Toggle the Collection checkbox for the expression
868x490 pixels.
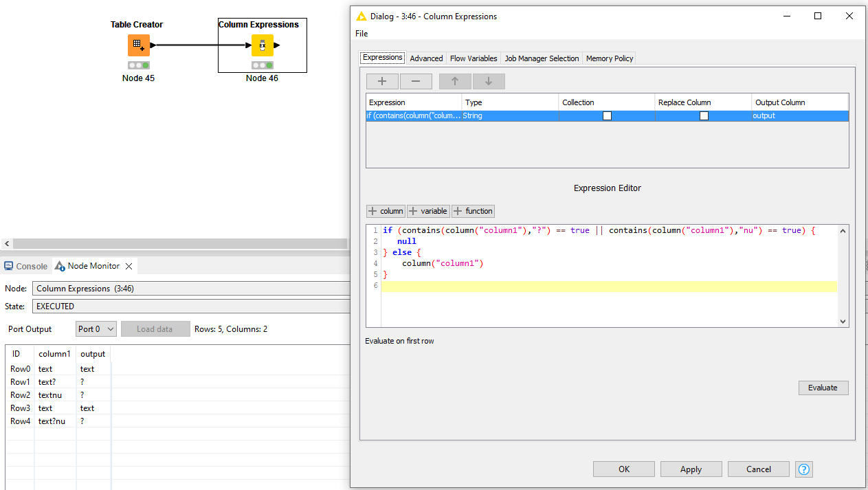point(607,115)
